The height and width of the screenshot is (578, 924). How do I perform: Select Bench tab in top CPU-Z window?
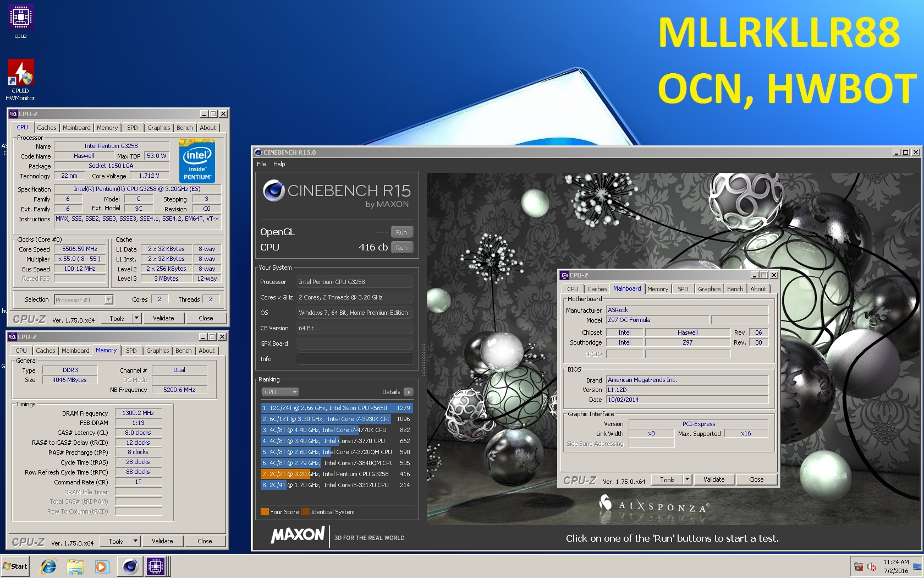point(185,128)
